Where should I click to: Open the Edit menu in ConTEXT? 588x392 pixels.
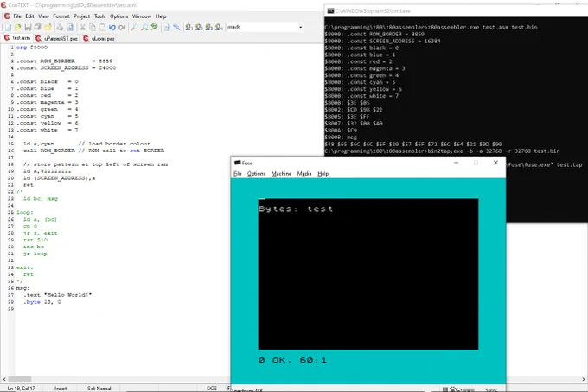click(29, 16)
